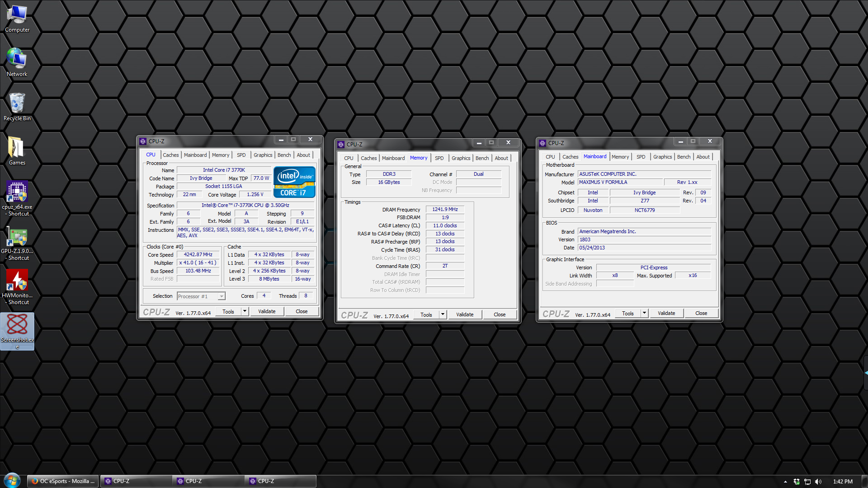Screen dimensions: 868x488
Task: Click the LPCIO value NCT6779
Action: pyautogui.click(x=645, y=211)
